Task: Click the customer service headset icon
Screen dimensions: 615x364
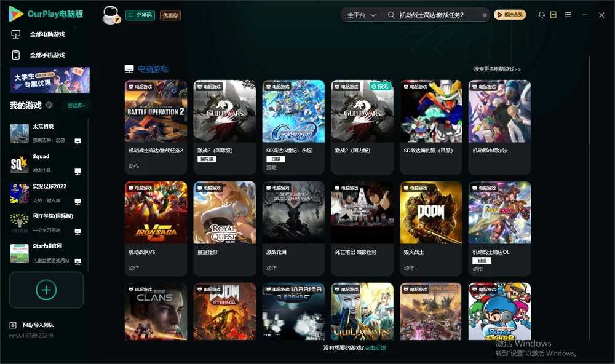Action: click(541, 15)
